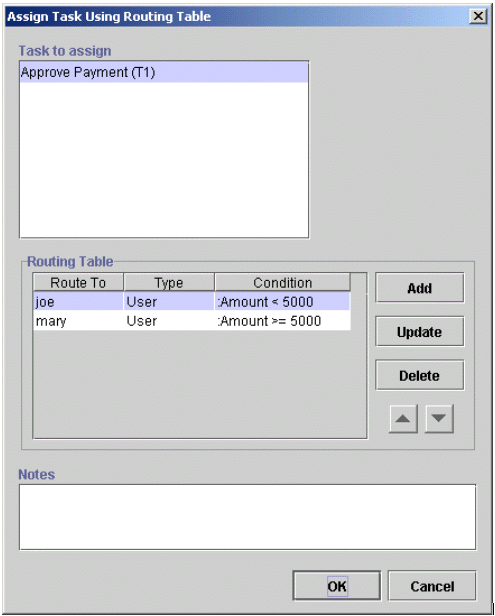Click the User type cell for joe
The height and width of the screenshot is (616, 495).
tap(169, 302)
